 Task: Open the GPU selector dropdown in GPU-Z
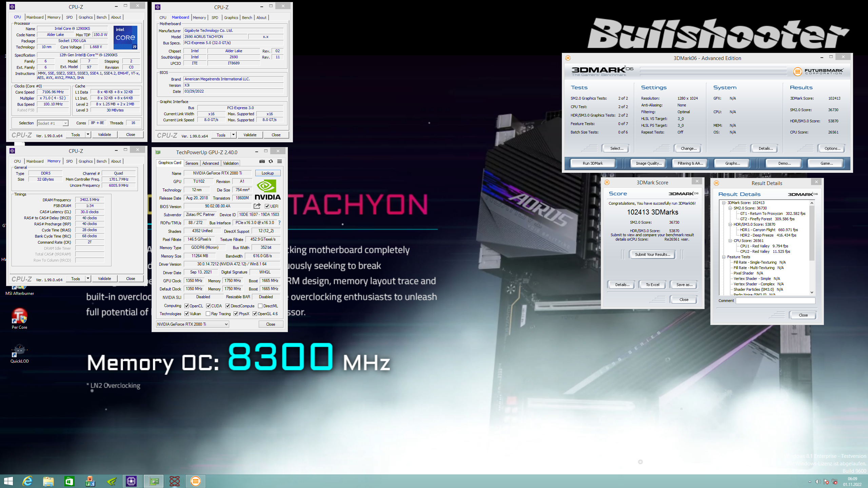pos(192,324)
